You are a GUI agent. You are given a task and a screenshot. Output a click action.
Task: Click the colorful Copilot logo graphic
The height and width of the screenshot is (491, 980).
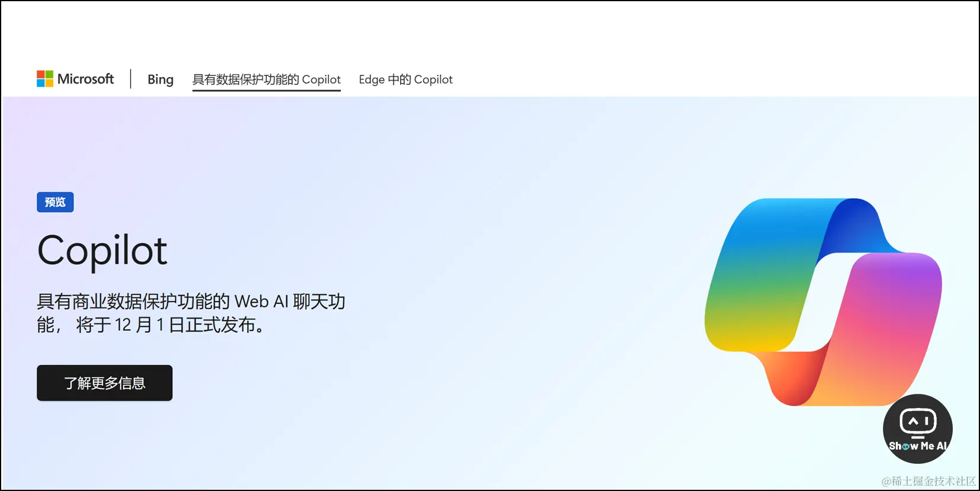tap(823, 302)
